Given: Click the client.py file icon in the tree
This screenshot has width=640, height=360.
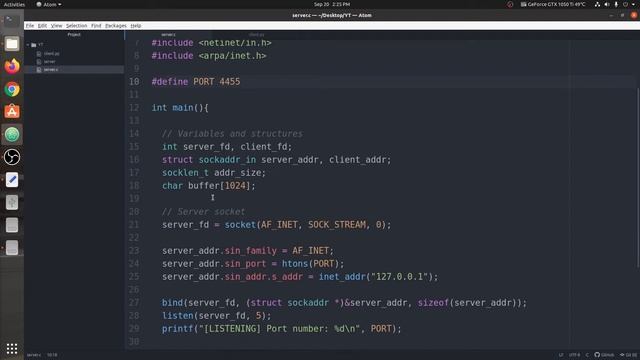Looking at the screenshot, I should [x=39, y=53].
